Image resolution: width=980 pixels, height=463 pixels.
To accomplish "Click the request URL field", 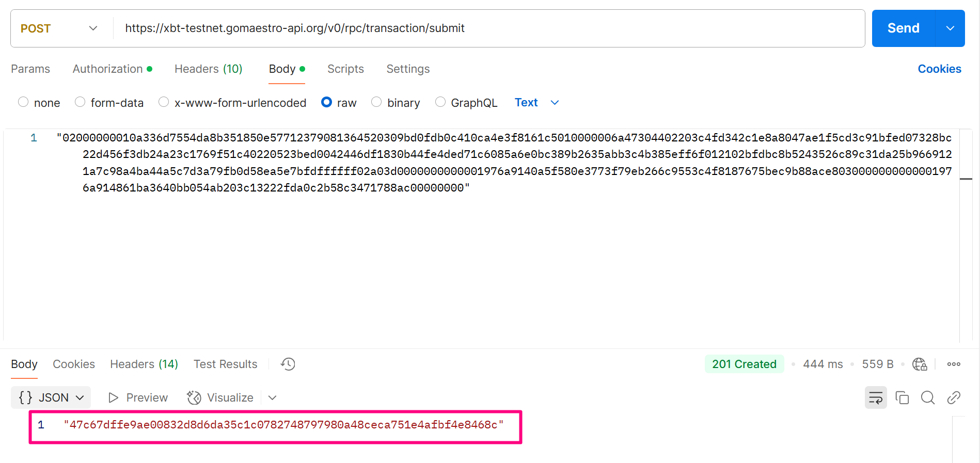I will [x=488, y=28].
